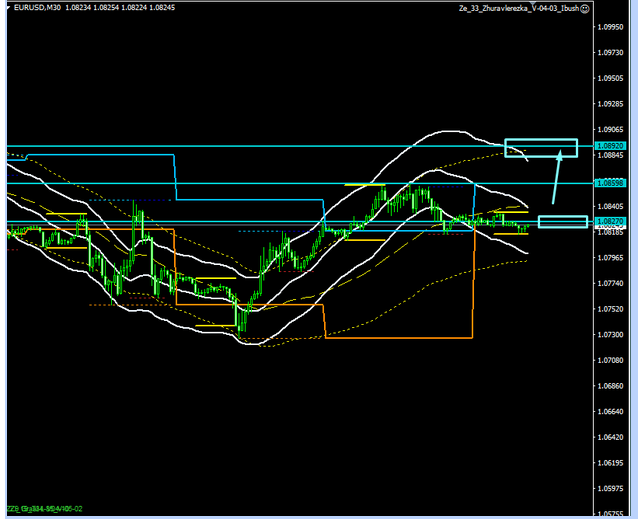The image size is (638, 519).
Task: Click the 1.08270 highlighted price tag
Action: pyautogui.click(x=609, y=221)
